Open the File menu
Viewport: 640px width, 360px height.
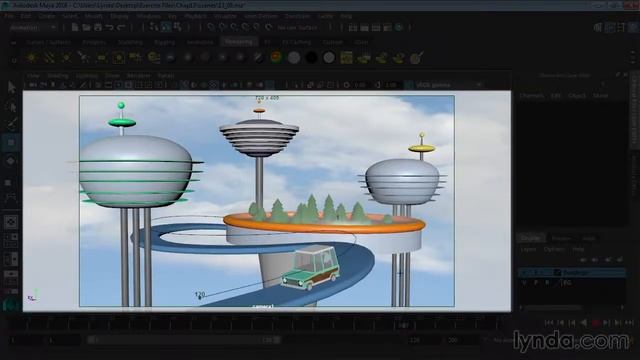(x=8, y=16)
